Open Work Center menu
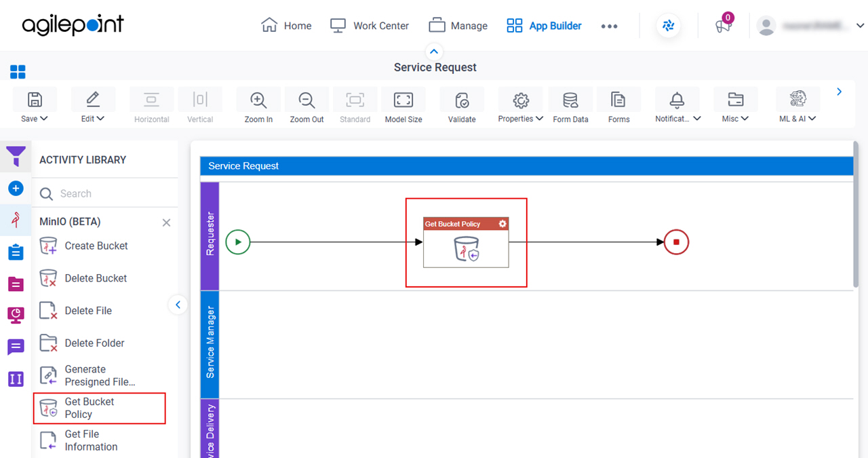Viewport: 868px width, 458px height. tap(370, 26)
